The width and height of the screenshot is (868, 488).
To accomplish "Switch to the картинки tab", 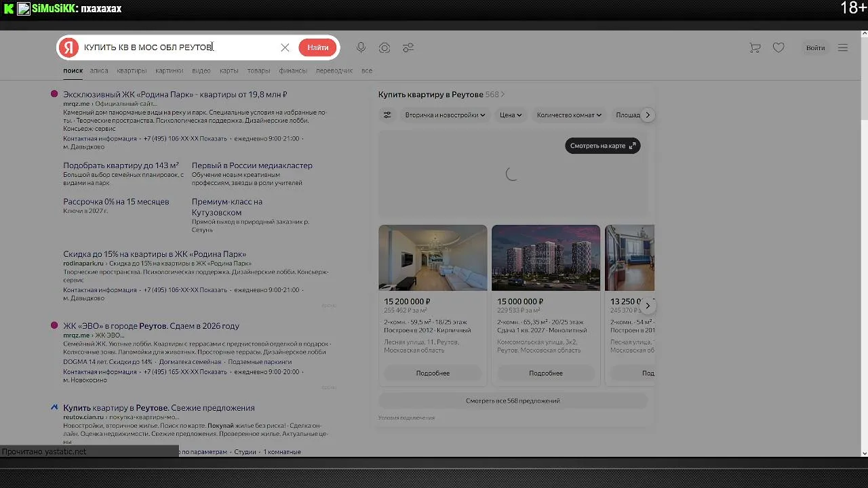I will (x=169, y=70).
